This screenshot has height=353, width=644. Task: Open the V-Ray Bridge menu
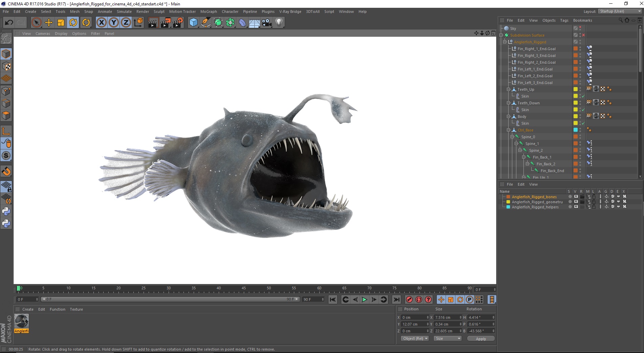[290, 12]
